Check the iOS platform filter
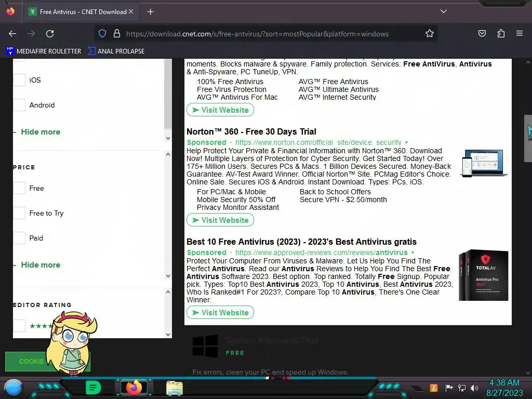532x399 pixels. pos(19,80)
